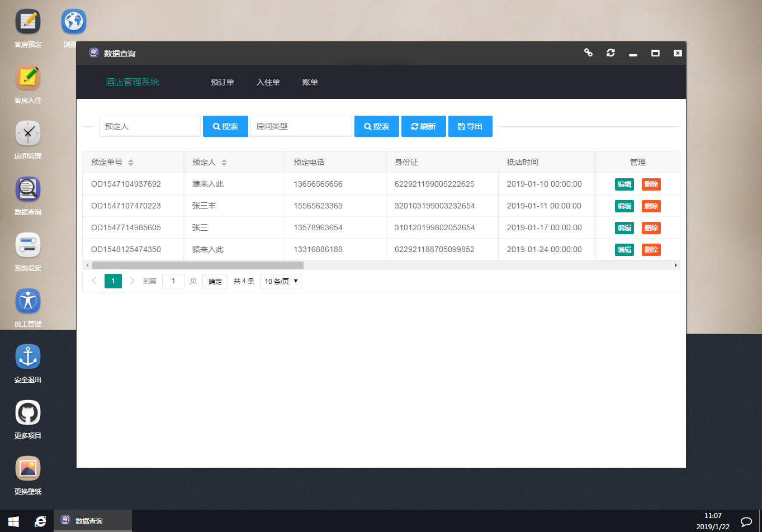Open the 账单 menu item
This screenshot has width=762, height=532.
point(310,82)
